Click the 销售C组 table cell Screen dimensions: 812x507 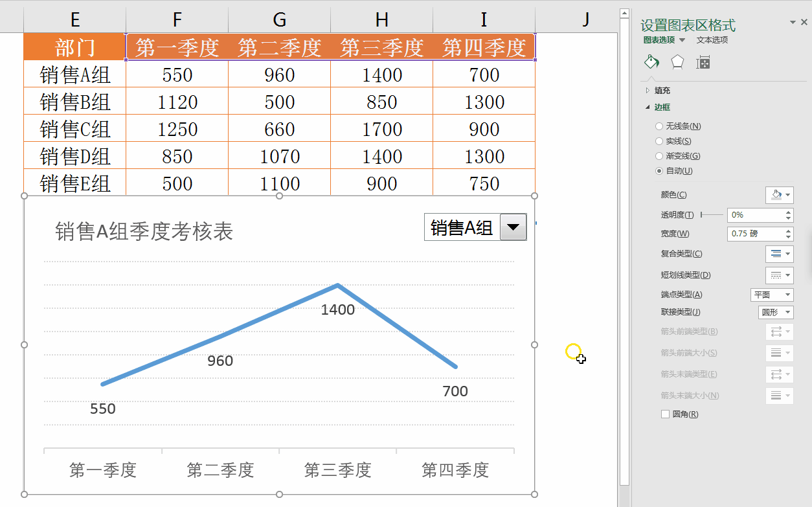click(x=75, y=129)
